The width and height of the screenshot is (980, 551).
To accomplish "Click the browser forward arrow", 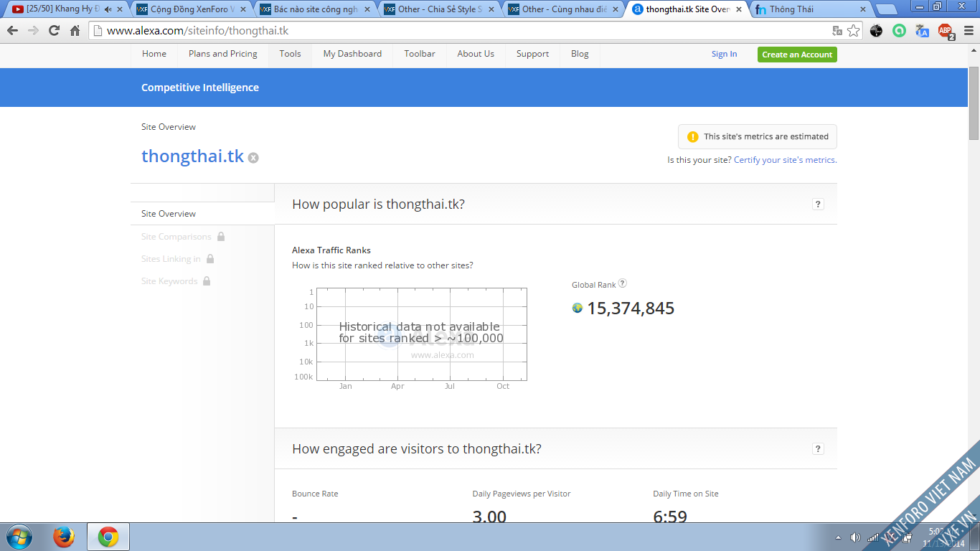I will [x=33, y=31].
